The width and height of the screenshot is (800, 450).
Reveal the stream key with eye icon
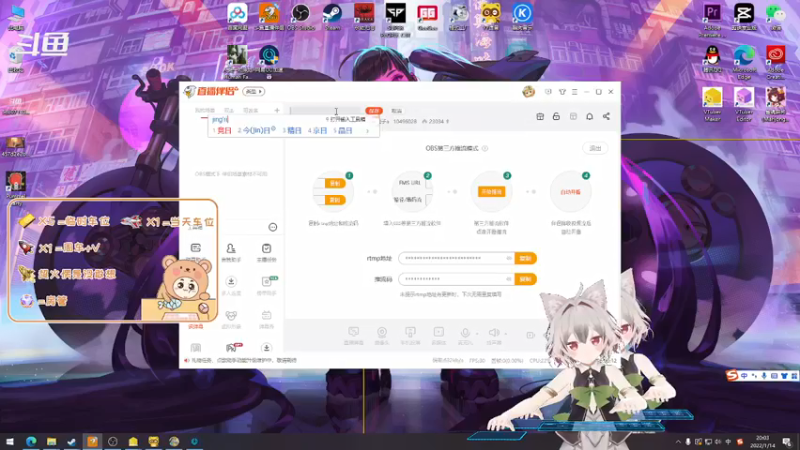pyautogui.click(x=509, y=279)
